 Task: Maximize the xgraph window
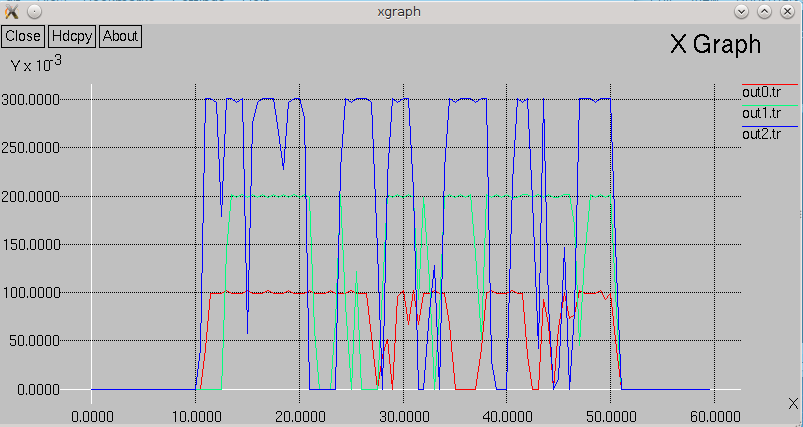click(x=764, y=11)
